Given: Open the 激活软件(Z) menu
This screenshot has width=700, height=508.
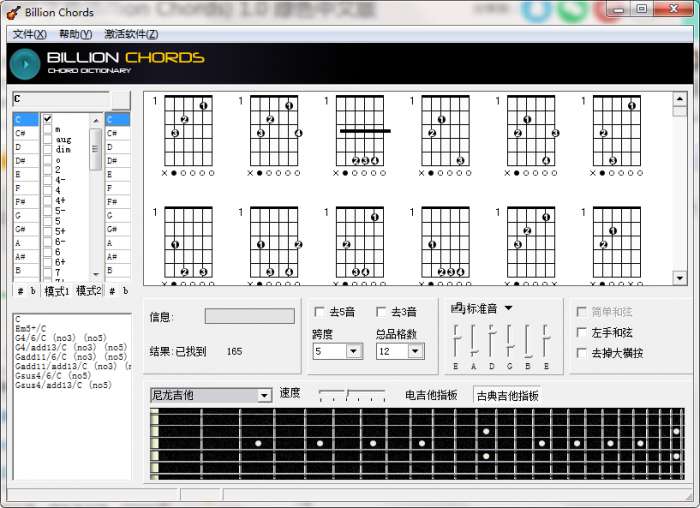Looking at the screenshot, I should coord(131,34).
